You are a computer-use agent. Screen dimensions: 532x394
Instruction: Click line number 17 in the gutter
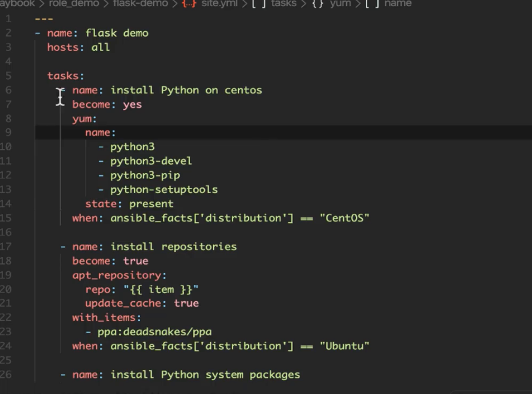click(x=7, y=247)
